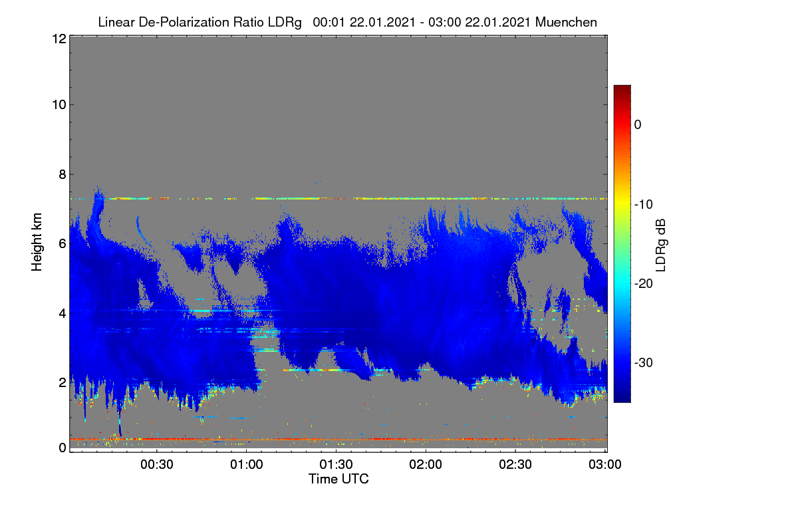
Task: Click the 8 km height tick label
Action: pos(62,174)
